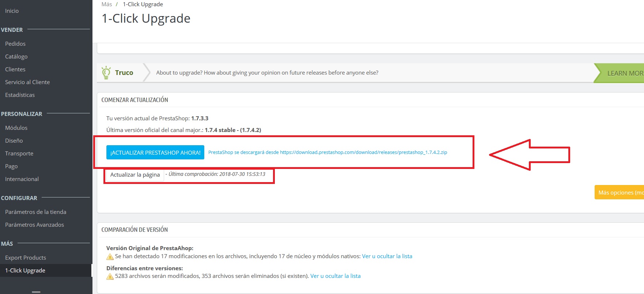Click warning icon beside 5283 archivos message
This screenshot has height=294, width=644.
click(x=110, y=276)
